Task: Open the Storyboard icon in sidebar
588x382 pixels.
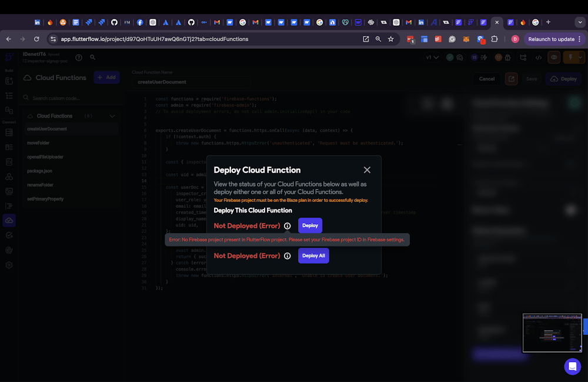Action: (x=9, y=110)
